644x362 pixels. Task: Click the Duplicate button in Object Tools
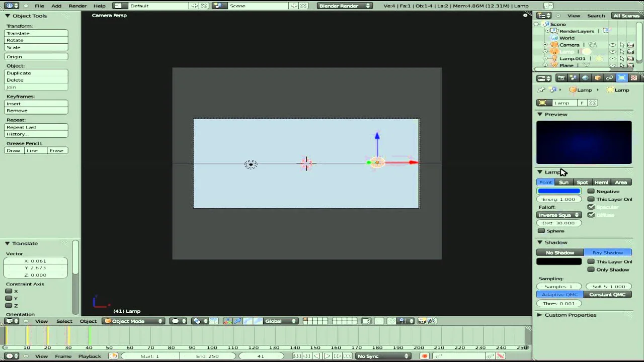click(x=36, y=73)
